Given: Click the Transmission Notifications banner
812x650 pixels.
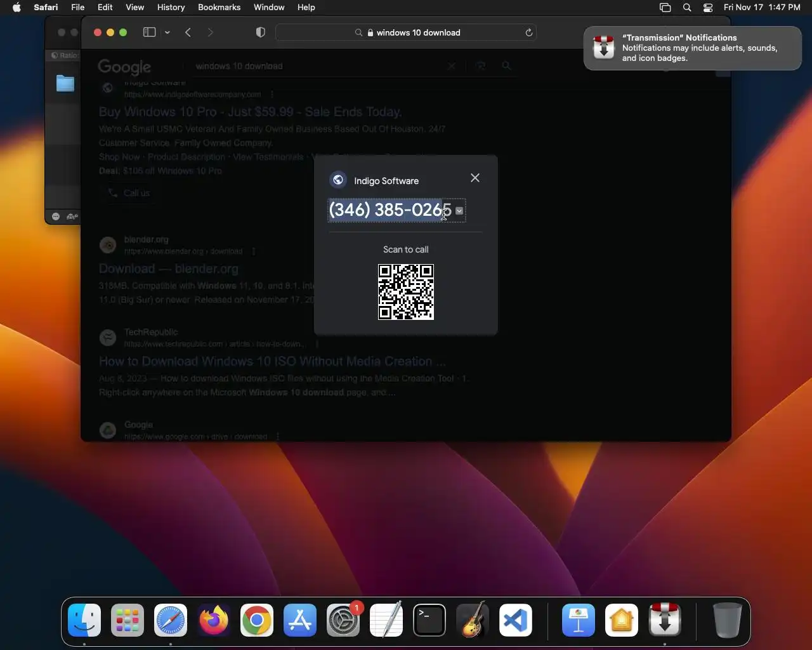Looking at the screenshot, I should [692, 48].
